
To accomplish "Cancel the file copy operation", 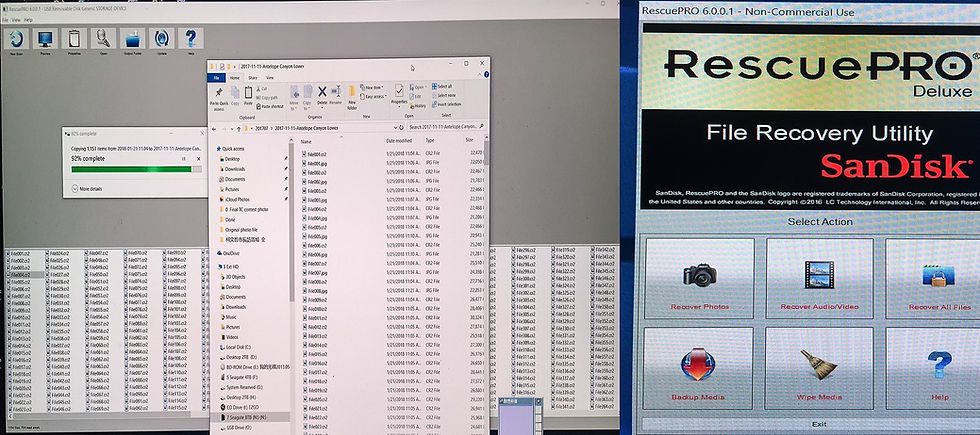I will point(197,159).
